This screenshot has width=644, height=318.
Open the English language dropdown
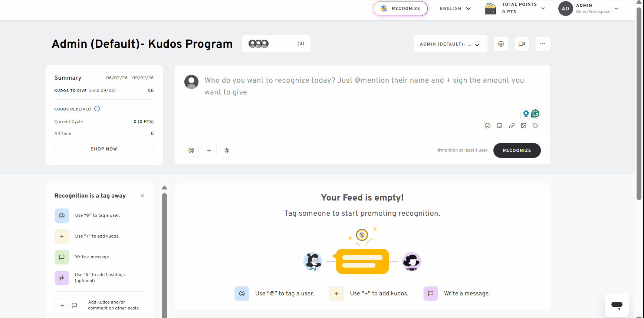point(455,9)
